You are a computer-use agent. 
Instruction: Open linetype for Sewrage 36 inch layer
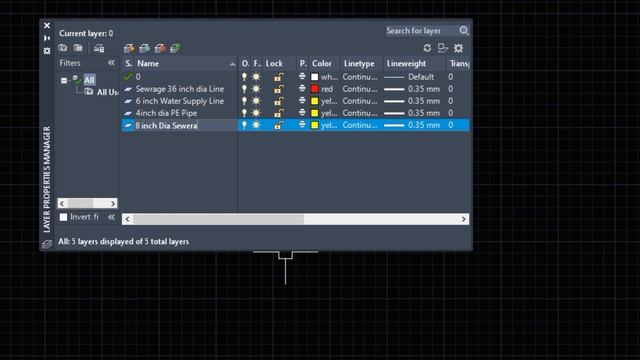(360, 89)
